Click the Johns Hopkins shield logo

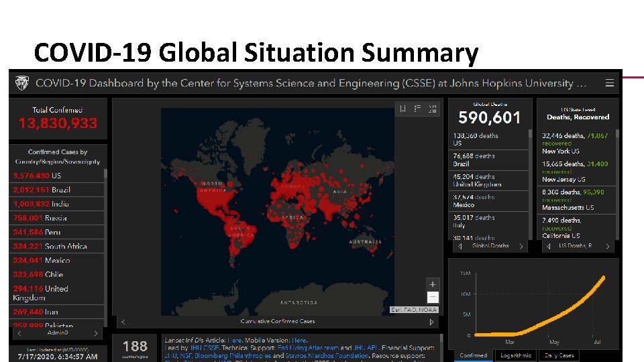point(21,83)
